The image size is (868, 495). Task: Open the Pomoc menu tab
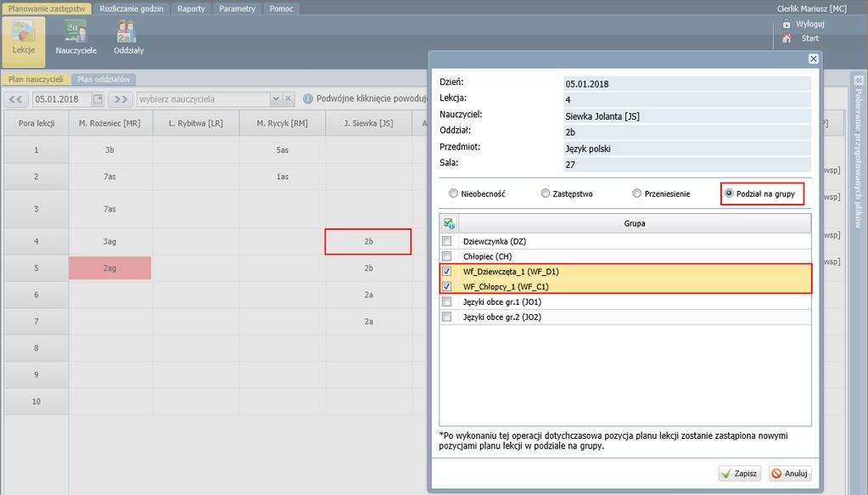(x=281, y=8)
